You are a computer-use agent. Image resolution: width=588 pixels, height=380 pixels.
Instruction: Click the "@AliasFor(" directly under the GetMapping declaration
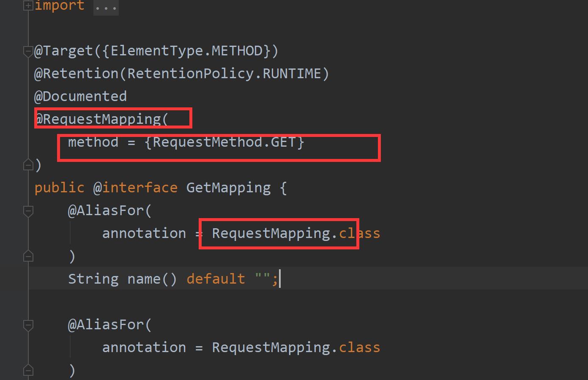point(110,211)
